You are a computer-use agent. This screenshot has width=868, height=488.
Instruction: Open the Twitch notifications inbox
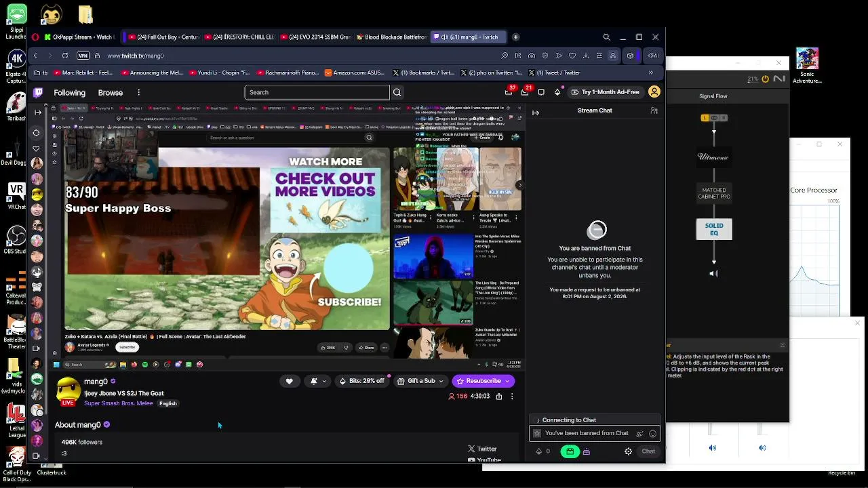point(526,91)
